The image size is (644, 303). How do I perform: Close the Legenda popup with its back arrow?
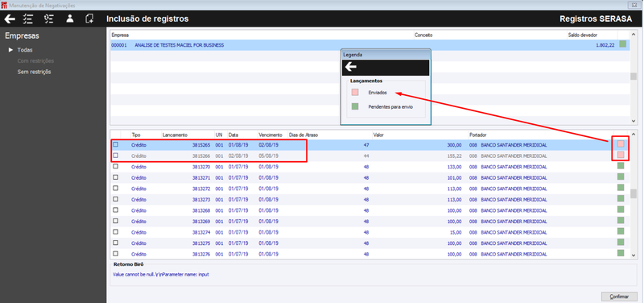point(351,68)
